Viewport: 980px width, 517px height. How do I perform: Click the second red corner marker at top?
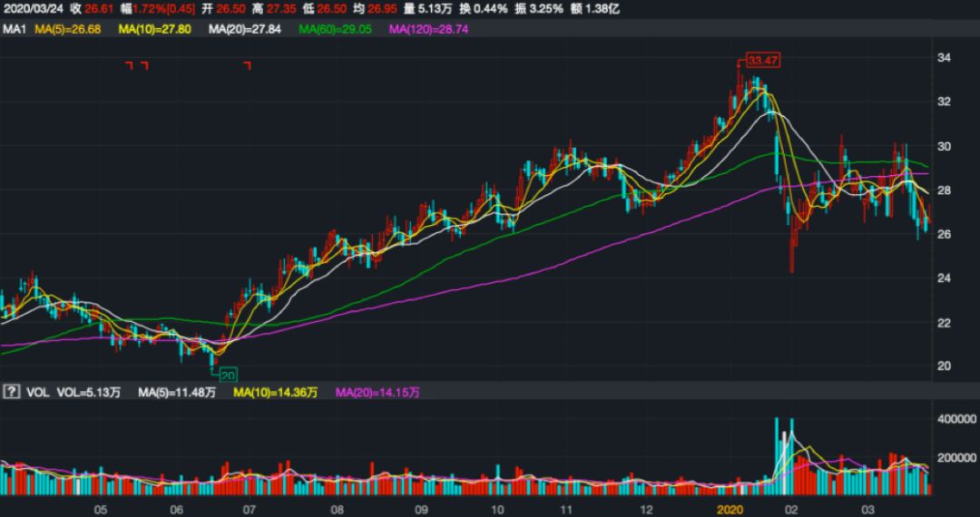pos(143,65)
